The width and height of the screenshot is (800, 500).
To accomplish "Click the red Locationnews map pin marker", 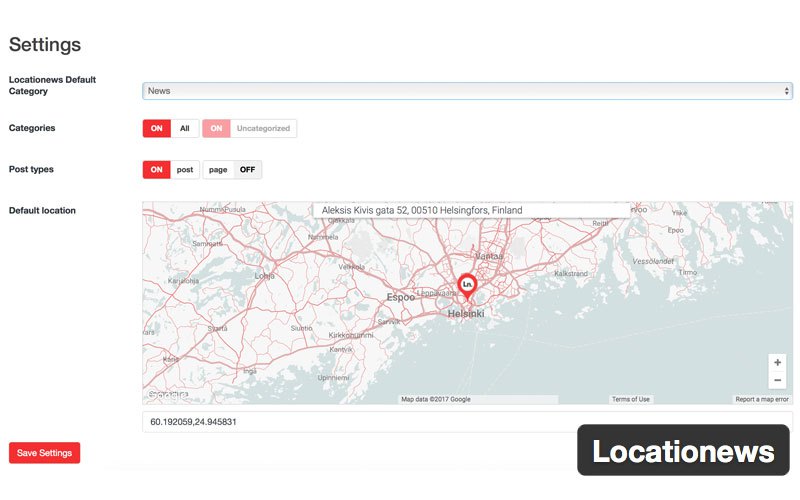I will 466,286.
